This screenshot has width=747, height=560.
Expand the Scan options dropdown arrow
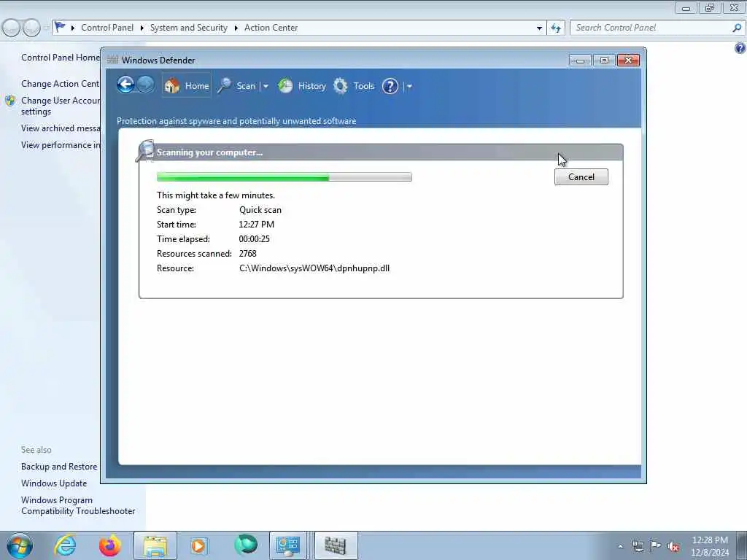tap(266, 86)
